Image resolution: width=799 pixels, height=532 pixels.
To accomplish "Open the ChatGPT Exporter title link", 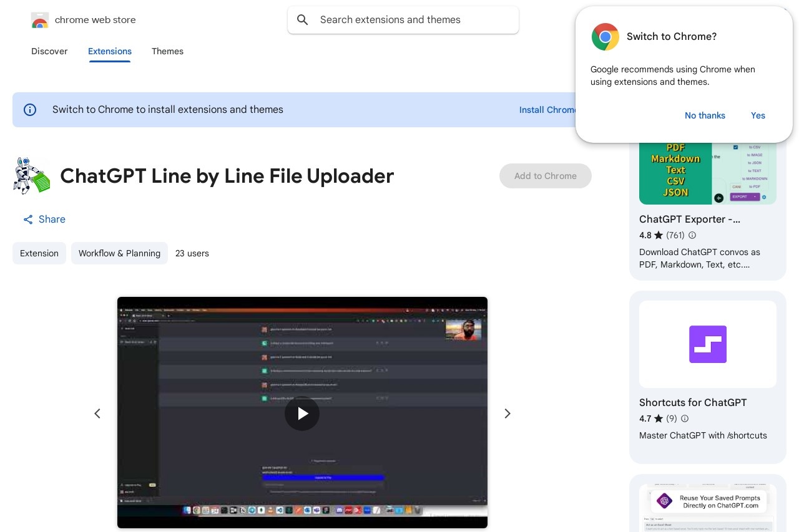I will [x=690, y=219].
